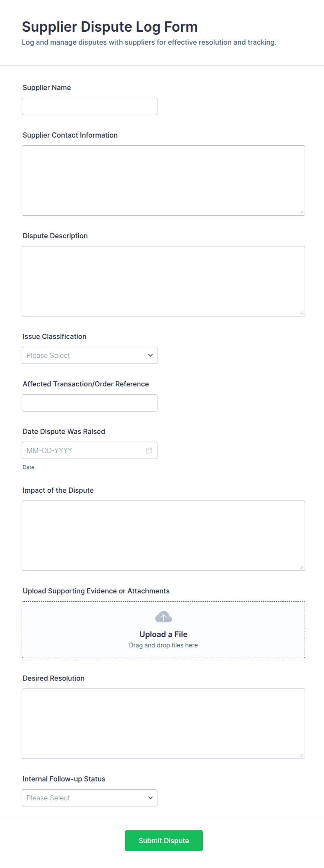
Task: Click the Date label below the date field
Action: pos(28,467)
